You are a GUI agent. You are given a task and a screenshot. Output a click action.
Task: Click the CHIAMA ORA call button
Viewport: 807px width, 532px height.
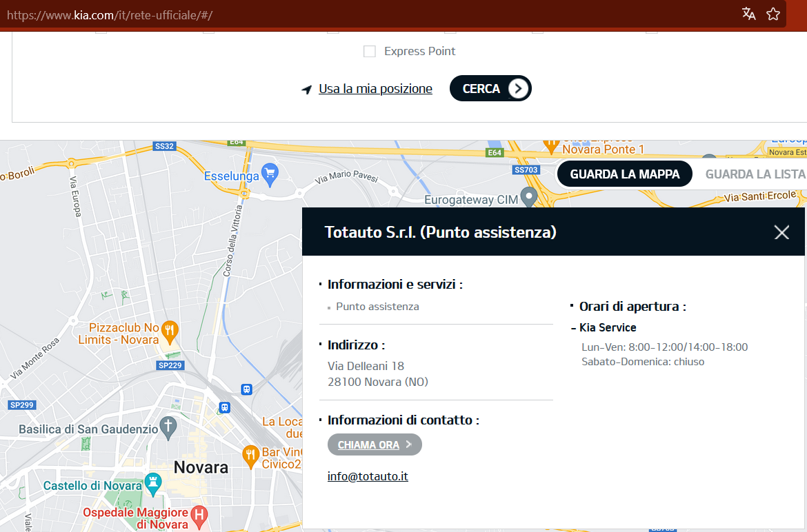tap(375, 444)
